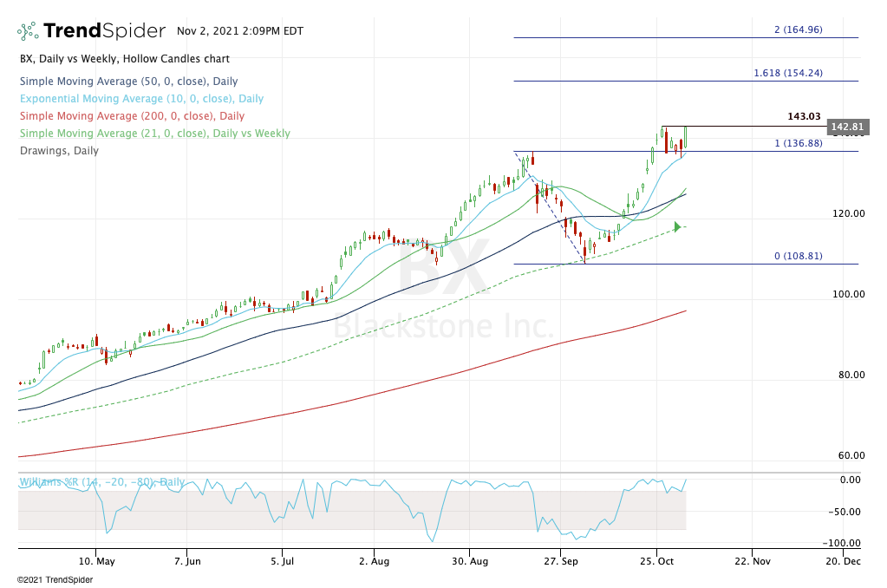The height and width of the screenshot is (588, 887).
Task: Click the '0.00' Williams %R axis label
Action: click(851, 480)
